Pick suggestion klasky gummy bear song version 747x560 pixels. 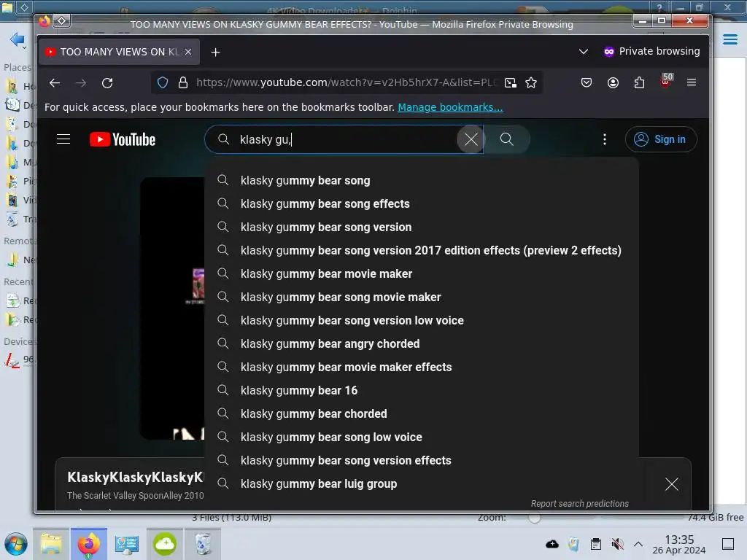(x=421, y=227)
